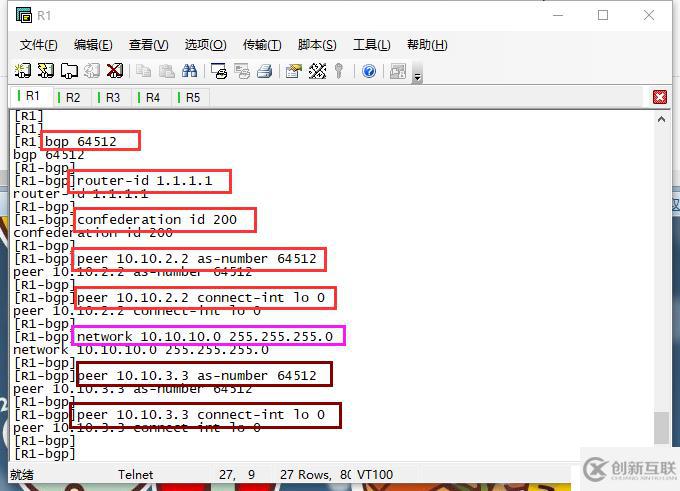680x491 pixels.
Task: Click the 就绪 status bar text
Action: coord(22,475)
